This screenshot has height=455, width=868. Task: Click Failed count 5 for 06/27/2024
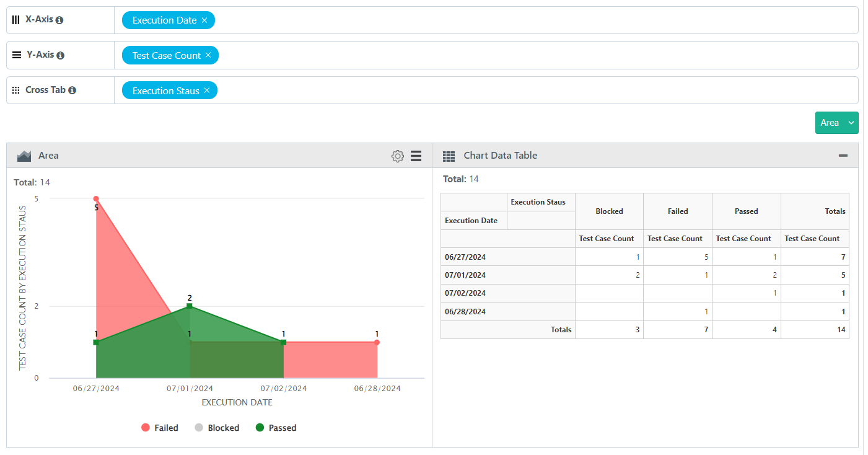pyautogui.click(x=706, y=257)
